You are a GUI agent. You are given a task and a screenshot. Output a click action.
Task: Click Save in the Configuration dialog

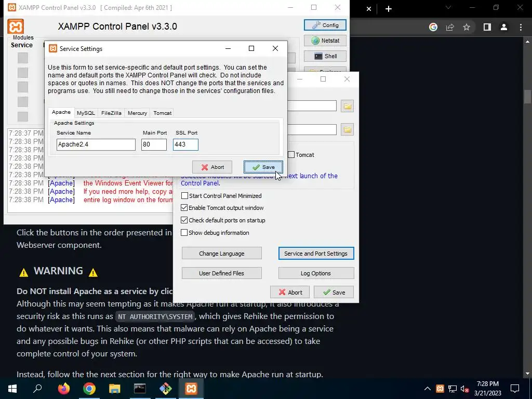pos(334,292)
